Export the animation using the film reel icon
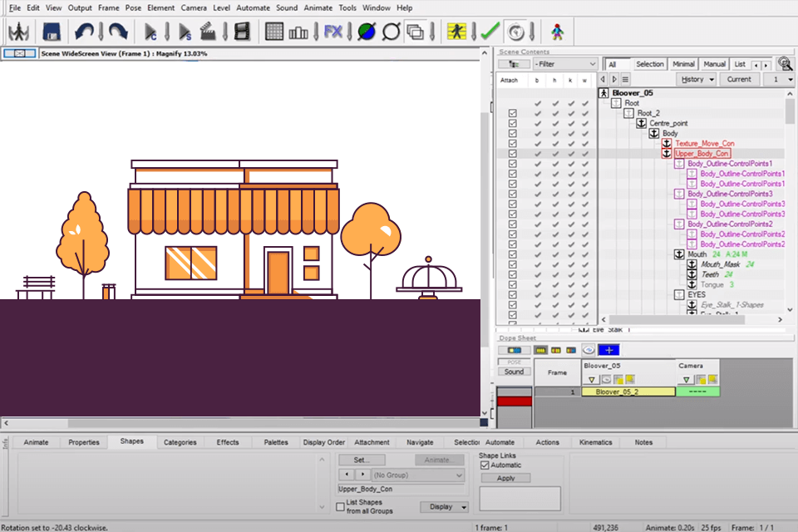The image size is (798, 532). click(240, 31)
